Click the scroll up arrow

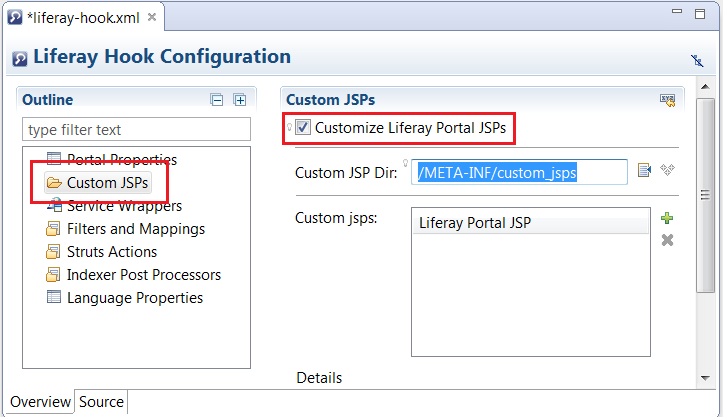click(x=705, y=87)
